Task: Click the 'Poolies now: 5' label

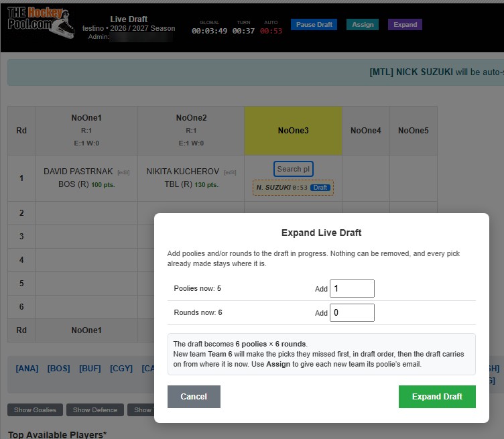Action: [197, 288]
